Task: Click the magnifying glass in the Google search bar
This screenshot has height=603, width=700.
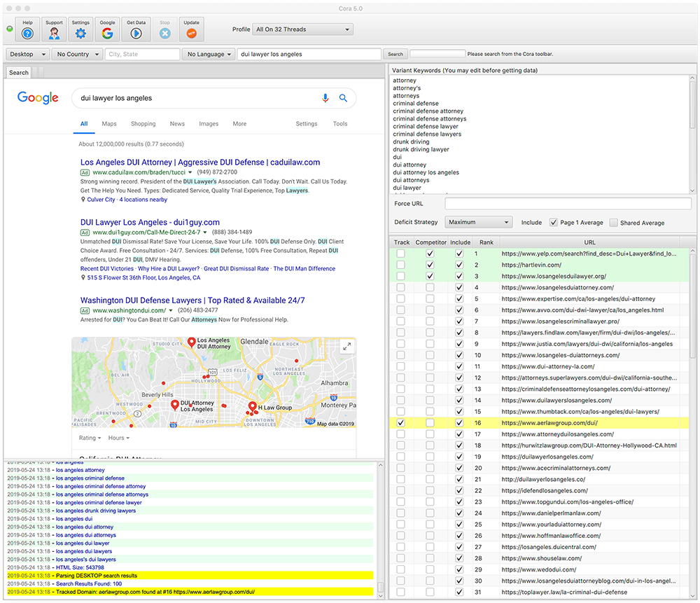Action: 343,98
